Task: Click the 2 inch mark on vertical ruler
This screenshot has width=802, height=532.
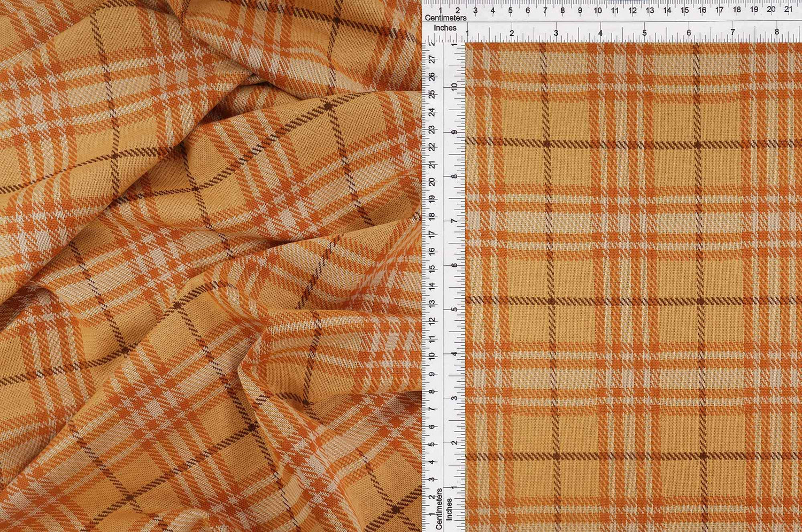Action: coord(454,443)
